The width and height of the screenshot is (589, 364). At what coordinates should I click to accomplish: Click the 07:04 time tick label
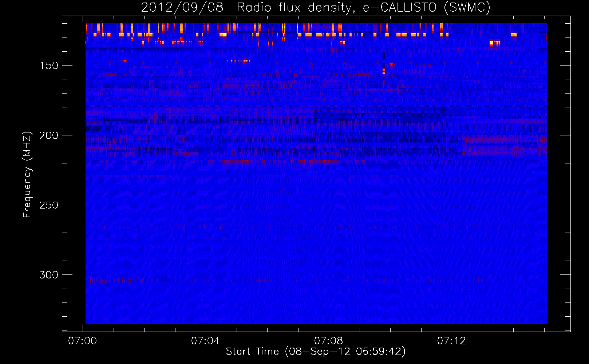(206, 341)
